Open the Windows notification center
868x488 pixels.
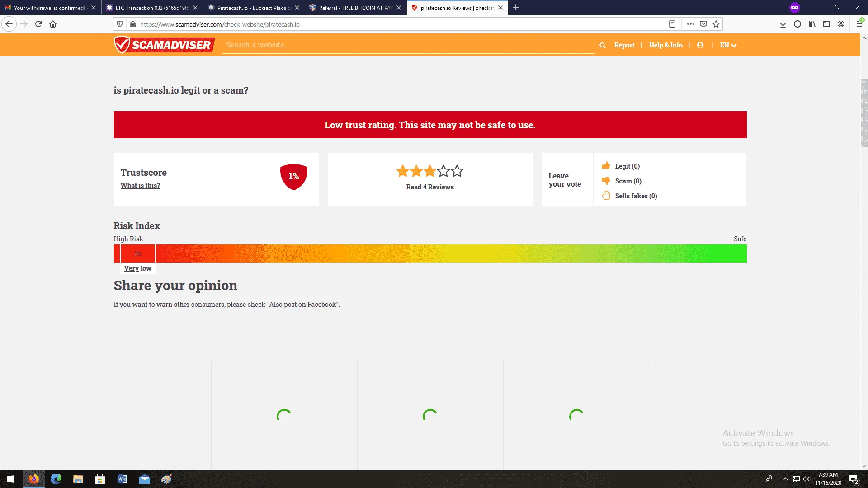click(854, 479)
